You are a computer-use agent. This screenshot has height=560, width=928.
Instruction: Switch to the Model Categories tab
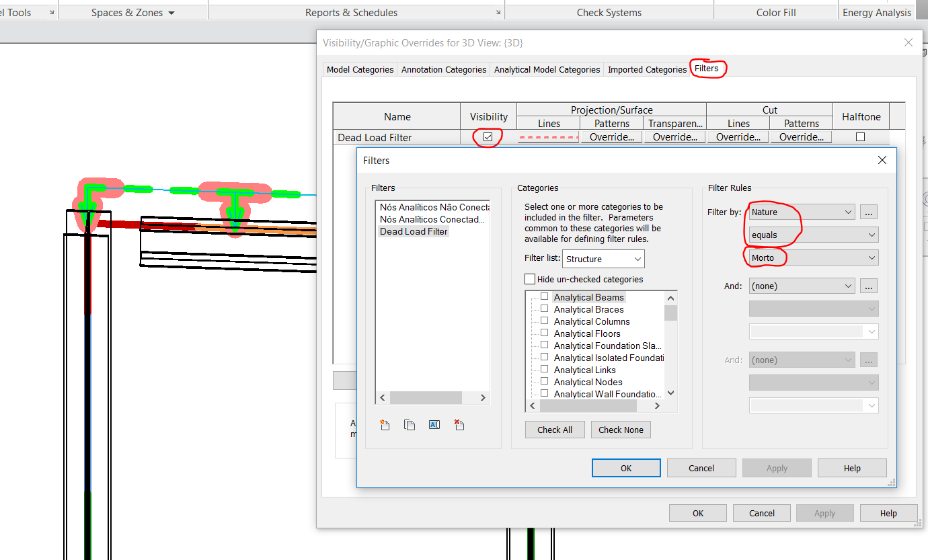click(359, 69)
